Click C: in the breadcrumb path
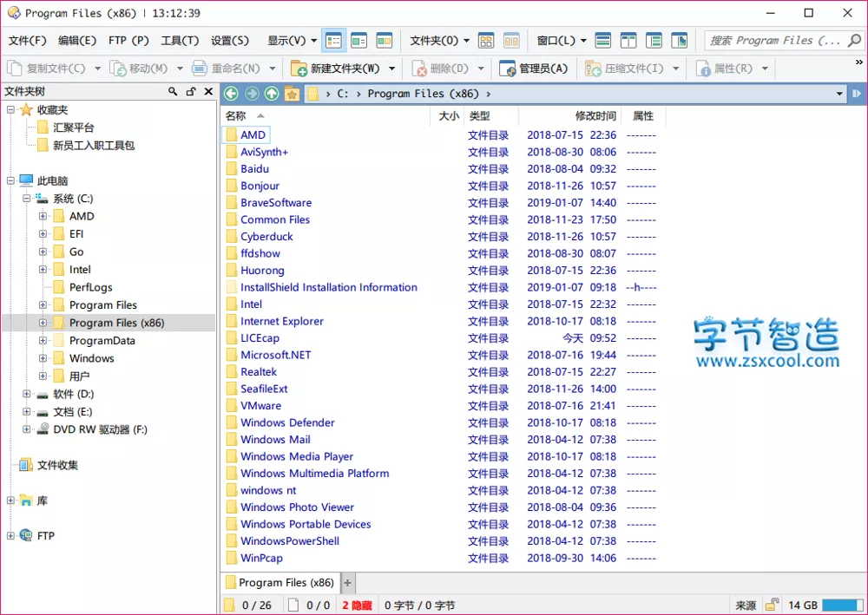 click(x=343, y=94)
